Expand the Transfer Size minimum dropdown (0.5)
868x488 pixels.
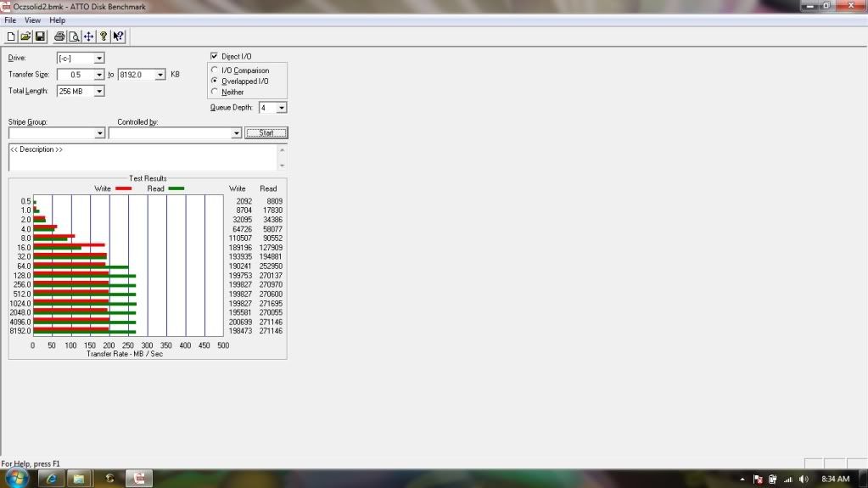[98, 75]
